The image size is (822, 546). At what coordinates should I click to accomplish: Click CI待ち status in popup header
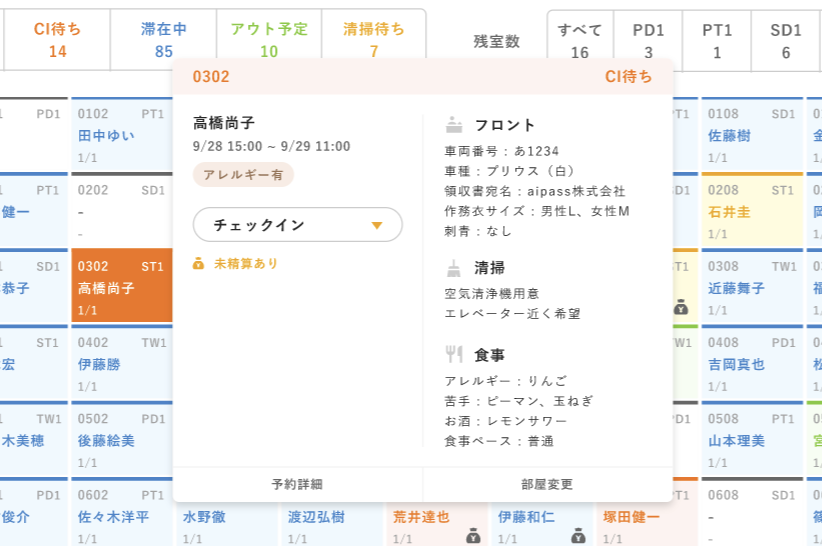click(629, 77)
